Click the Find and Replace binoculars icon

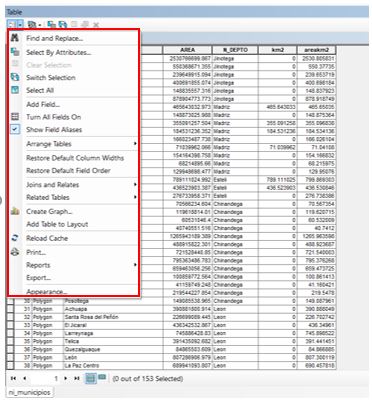point(15,38)
